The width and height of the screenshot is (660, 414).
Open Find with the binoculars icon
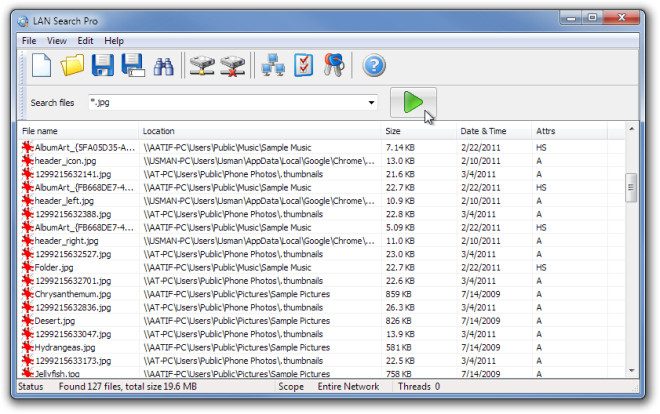pos(164,66)
